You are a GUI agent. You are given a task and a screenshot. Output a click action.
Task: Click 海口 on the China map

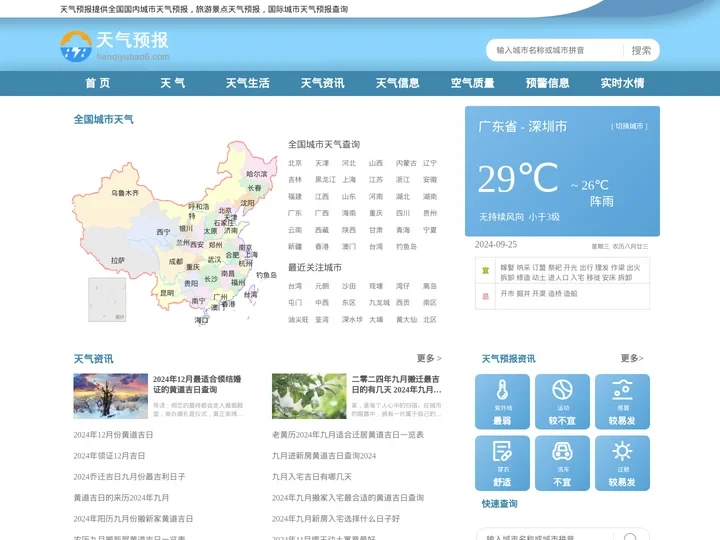click(201, 320)
